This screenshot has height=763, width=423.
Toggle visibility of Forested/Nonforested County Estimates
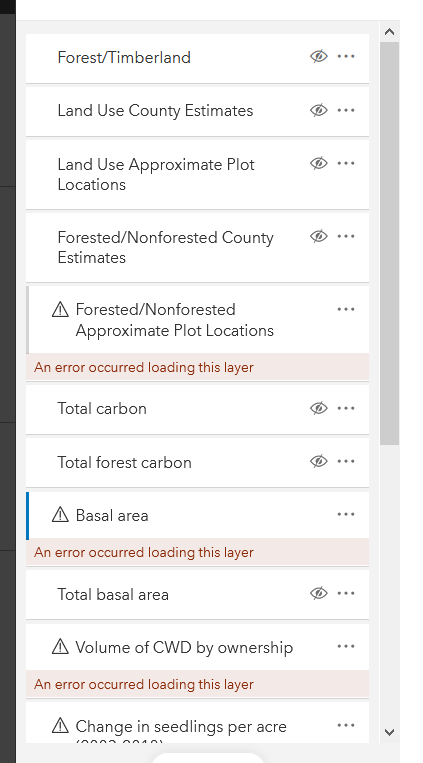(x=319, y=236)
